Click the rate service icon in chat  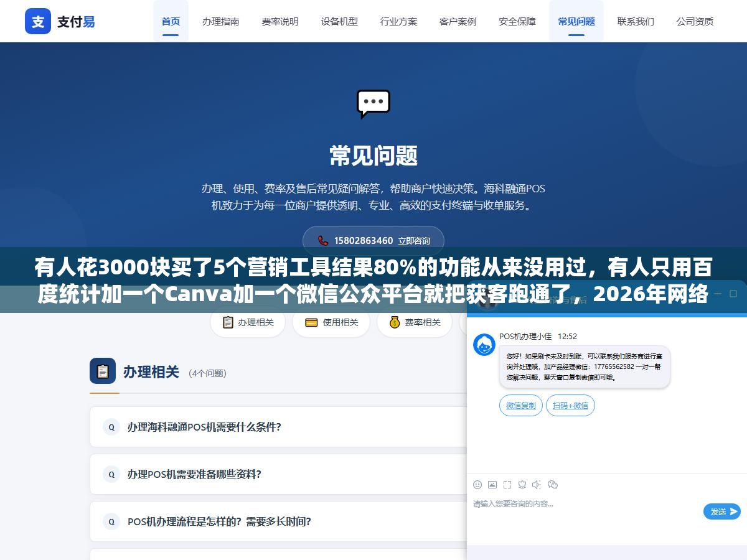point(522,485)
